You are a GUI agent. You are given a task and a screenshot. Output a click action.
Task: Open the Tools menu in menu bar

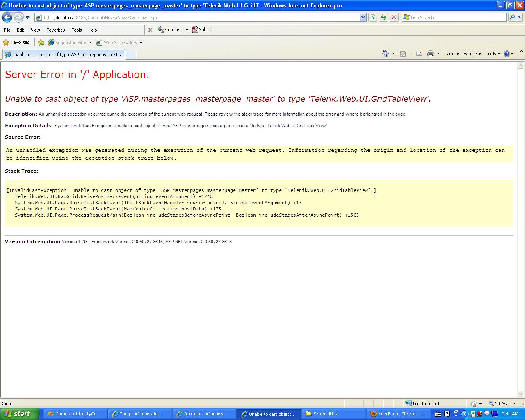[77, 30]
